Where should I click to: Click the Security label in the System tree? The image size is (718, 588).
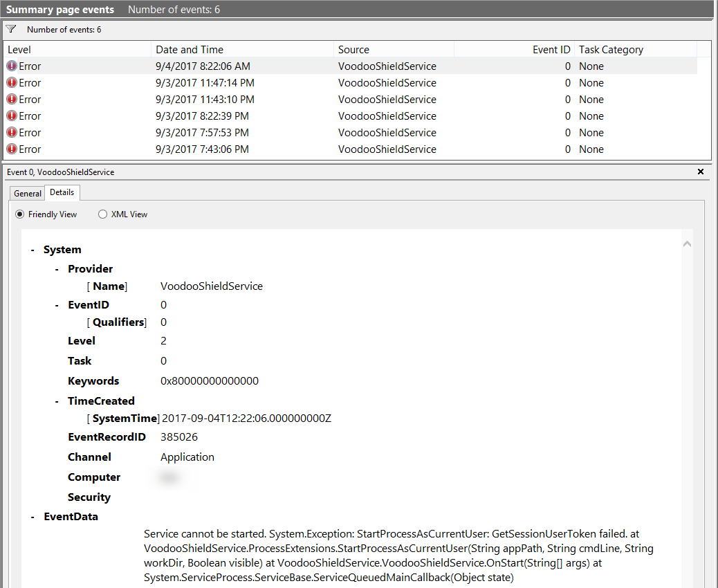tap(89, 497)
